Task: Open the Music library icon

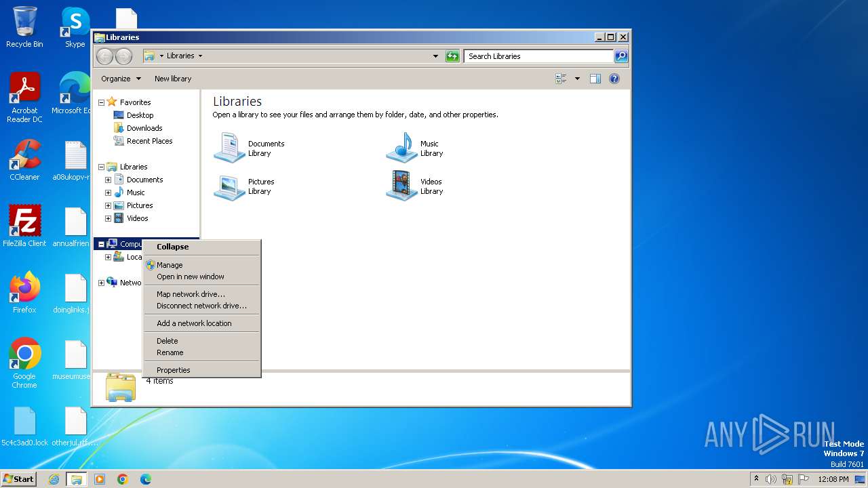Action: tap(401, 148)
